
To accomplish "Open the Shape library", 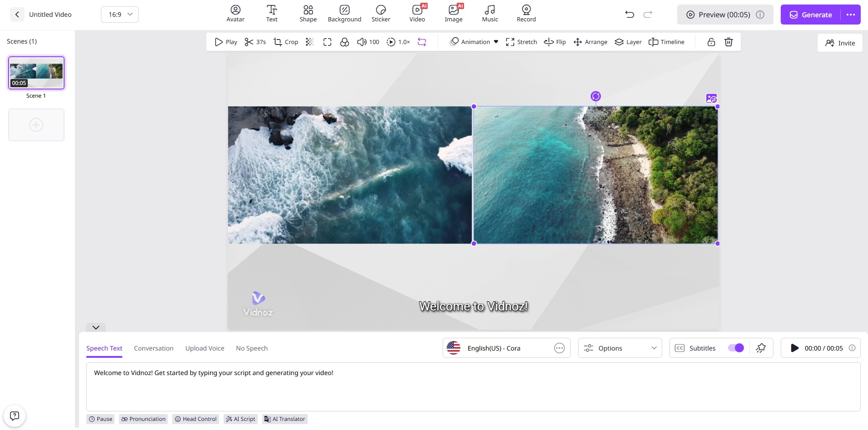I will tap(308, 14).
